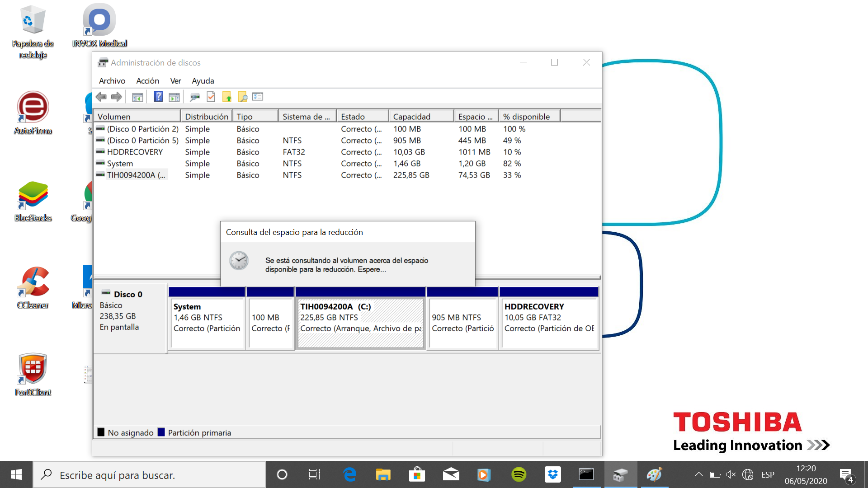Image resolution: width=868 pixels, height=488 pixels.
Task: Click the checklist settings toolbar icon
Action: pos(258,97)
